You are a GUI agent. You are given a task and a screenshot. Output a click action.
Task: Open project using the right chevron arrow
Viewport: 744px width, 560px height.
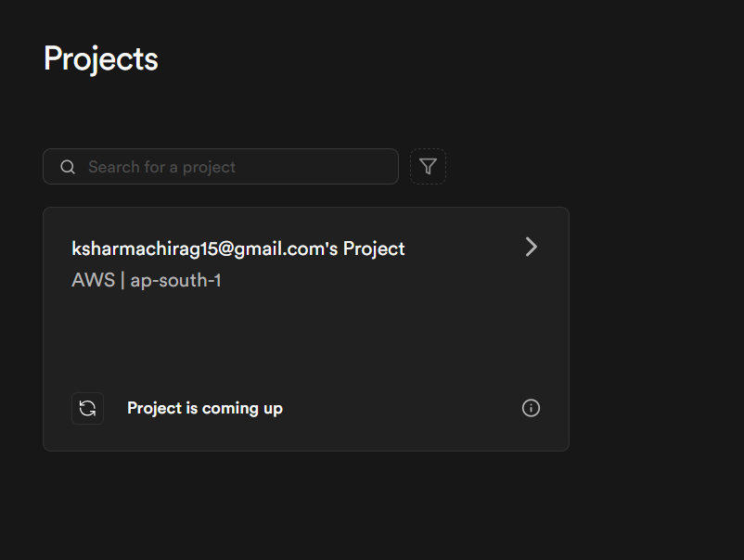point(531,247)
